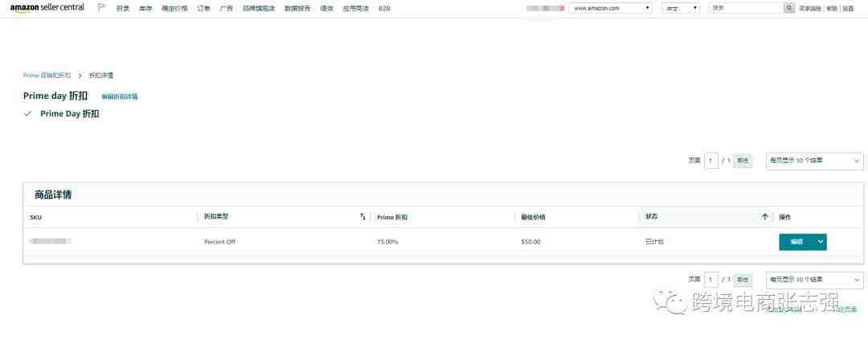Open the www.amazon.com marketplace dropdown
The height and width of the screenshot is (340, 868).
pyautogui.click(x=611, y=8)
